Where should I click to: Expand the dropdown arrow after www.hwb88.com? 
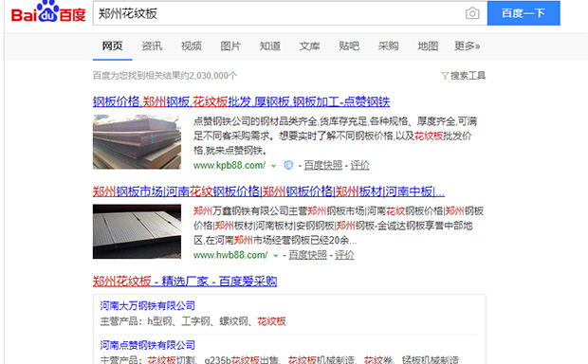point(276,256)
